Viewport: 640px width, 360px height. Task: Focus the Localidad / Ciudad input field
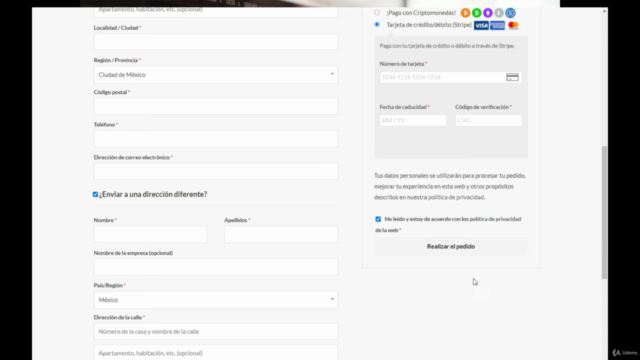tap(216, 42)
